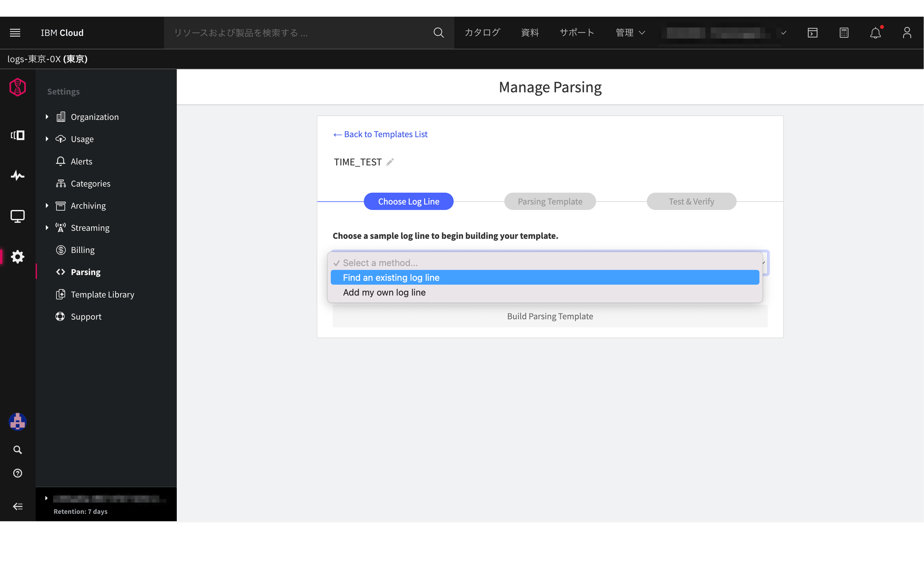The width and height of the screenshot is (924, 577).
Task: Open the 管理 dropdown menu
Action: point(630,33)
